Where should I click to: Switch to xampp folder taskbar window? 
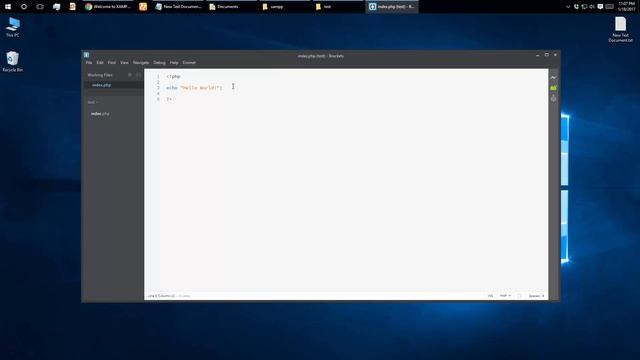tap(285, 7)
